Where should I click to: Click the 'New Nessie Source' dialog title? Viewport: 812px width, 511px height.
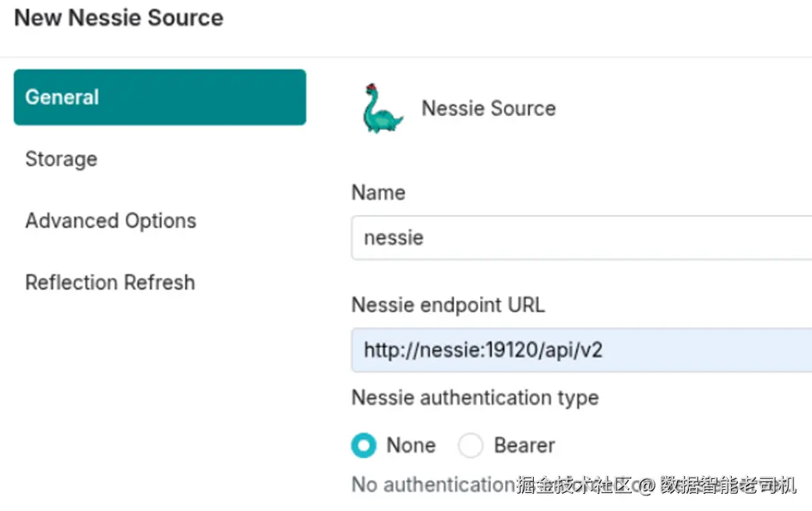(x=118, y=18)
